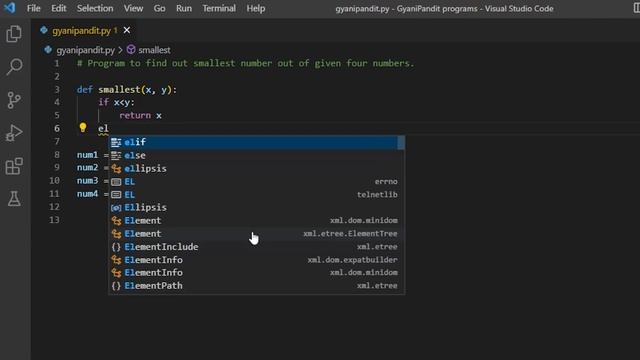The image size is (640, 360).
Task: Click the module braces icon beside ElementInclude
Action: (116, 247)
